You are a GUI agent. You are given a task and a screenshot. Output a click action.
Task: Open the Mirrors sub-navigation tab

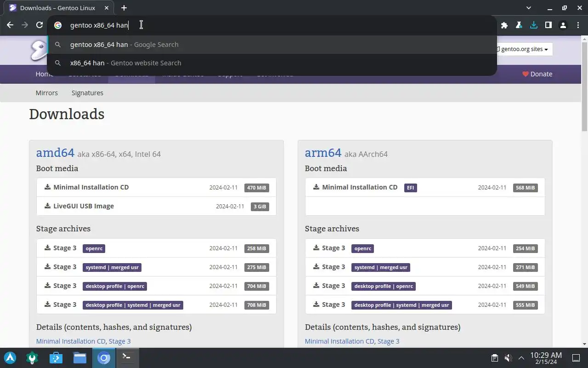click(x=47, y=93)
